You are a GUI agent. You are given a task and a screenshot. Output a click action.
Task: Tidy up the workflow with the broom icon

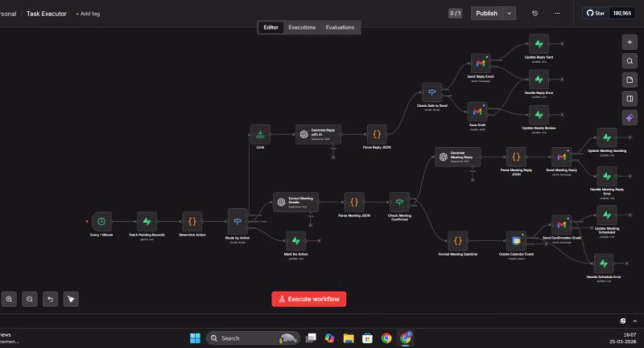(70, 299)
